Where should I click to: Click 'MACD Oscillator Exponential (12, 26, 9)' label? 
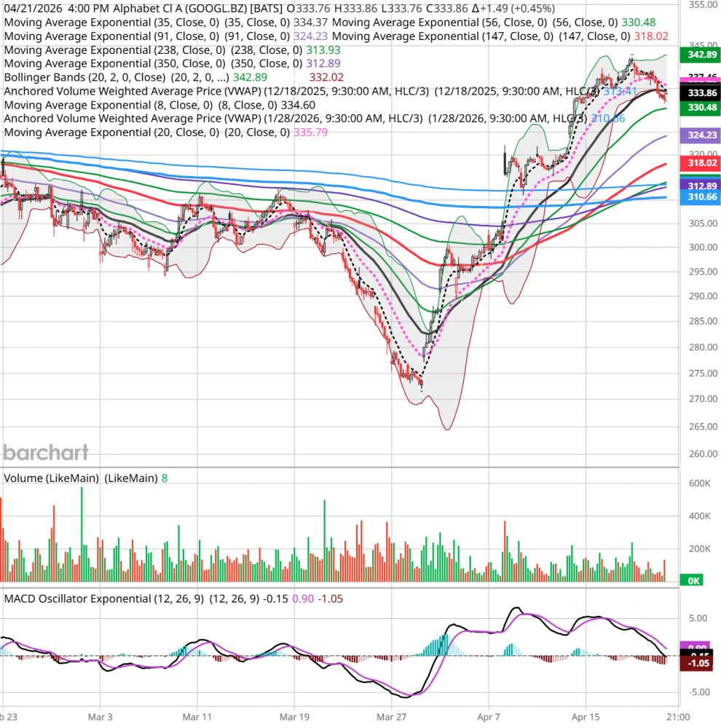pos(104,599)
